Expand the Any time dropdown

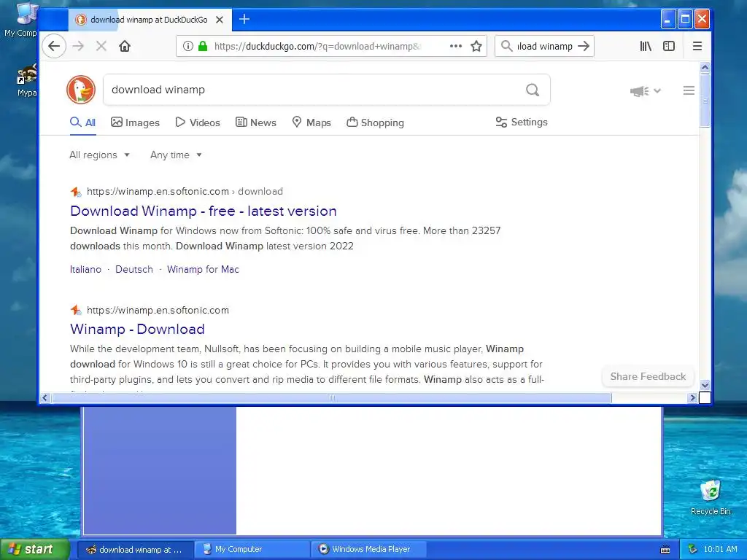click(x=176, y=155)
